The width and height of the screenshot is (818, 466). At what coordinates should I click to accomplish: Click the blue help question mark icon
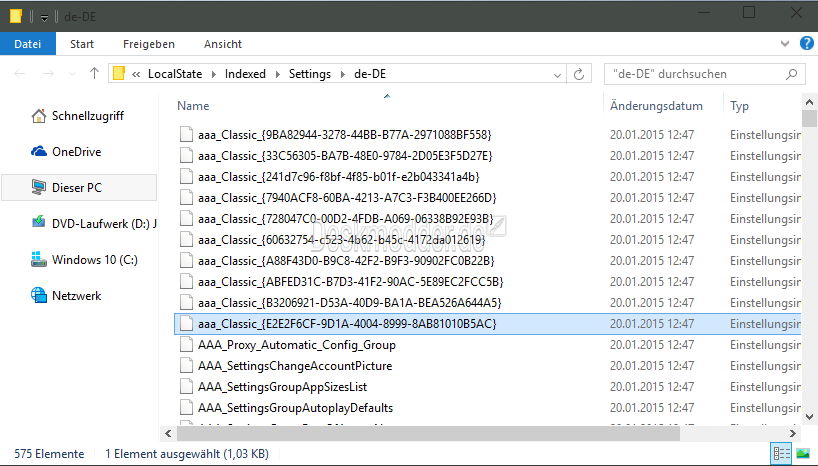pyautogui.click(x=807, y=43)
